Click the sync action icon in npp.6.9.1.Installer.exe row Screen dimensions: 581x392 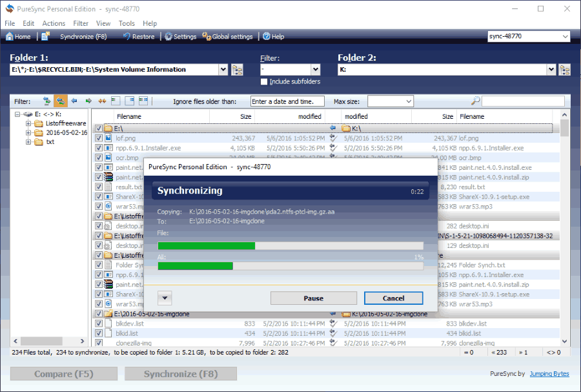(333, 148)
